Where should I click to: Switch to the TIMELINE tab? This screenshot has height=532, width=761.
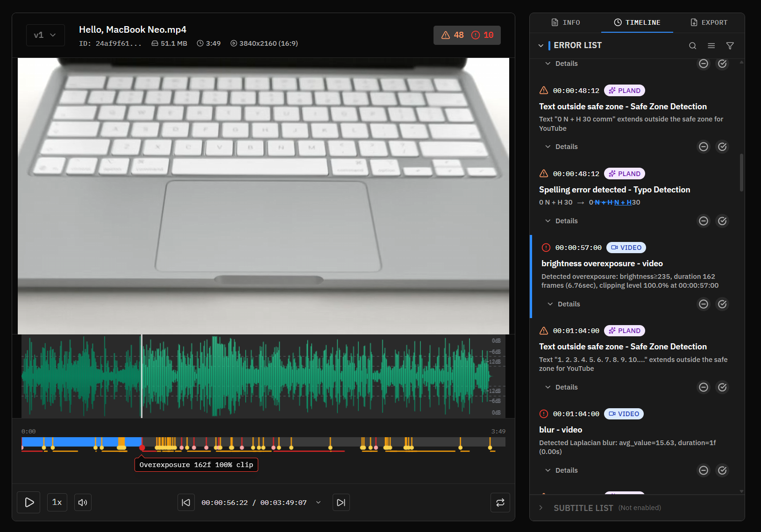tap(637, 22)
